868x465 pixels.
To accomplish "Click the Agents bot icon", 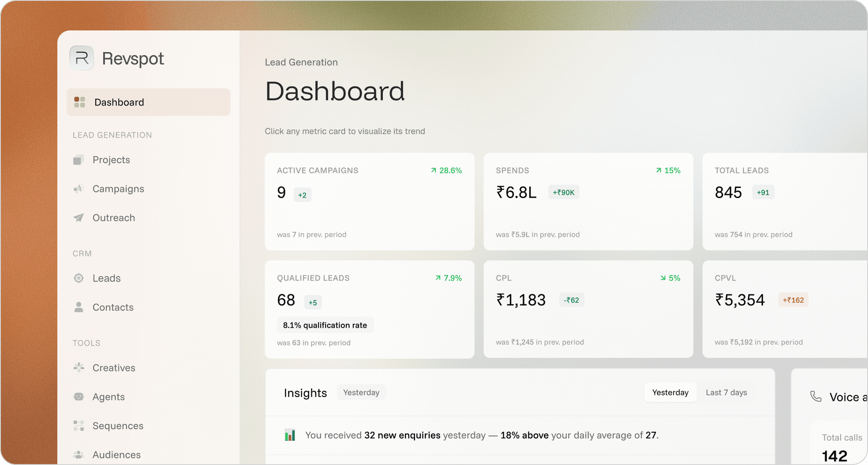I will point(79,397).
